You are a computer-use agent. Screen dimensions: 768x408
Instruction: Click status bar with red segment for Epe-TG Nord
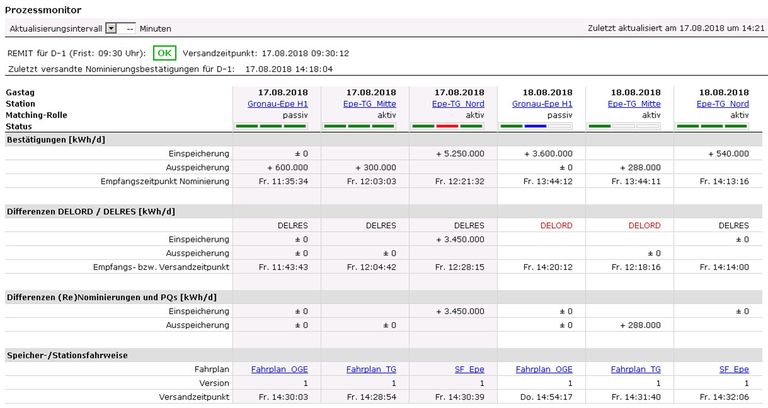click(458, 126)
